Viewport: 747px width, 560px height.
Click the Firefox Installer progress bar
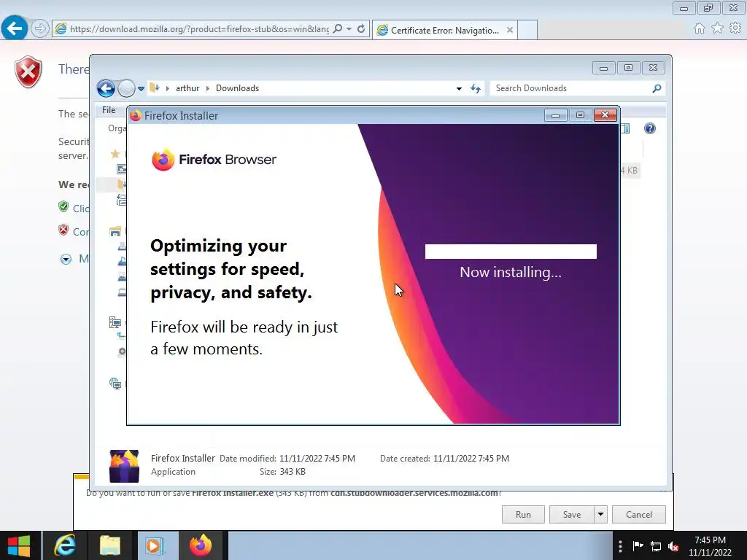pos(511,252)
